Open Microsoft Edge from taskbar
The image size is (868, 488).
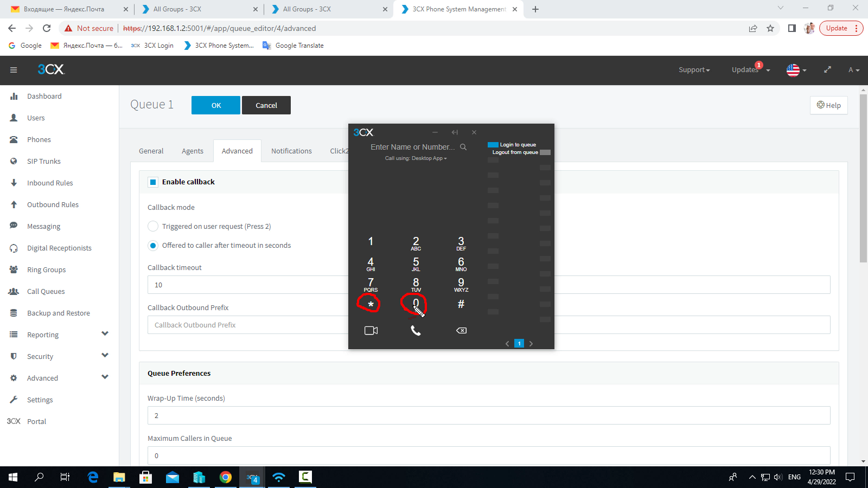coord(93,477)
